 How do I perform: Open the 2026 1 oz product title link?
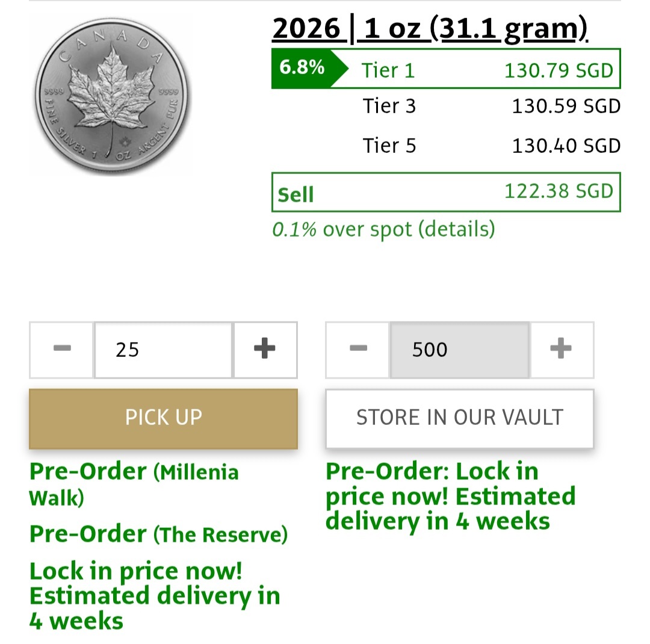click(x=430, y=29)
